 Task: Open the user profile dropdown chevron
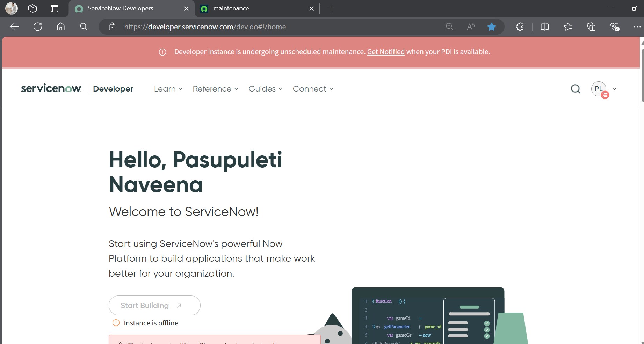tap(614, 89)
